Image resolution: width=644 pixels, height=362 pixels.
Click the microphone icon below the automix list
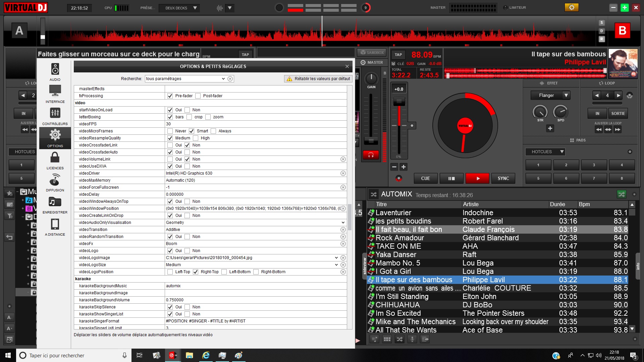pos(412,339)
